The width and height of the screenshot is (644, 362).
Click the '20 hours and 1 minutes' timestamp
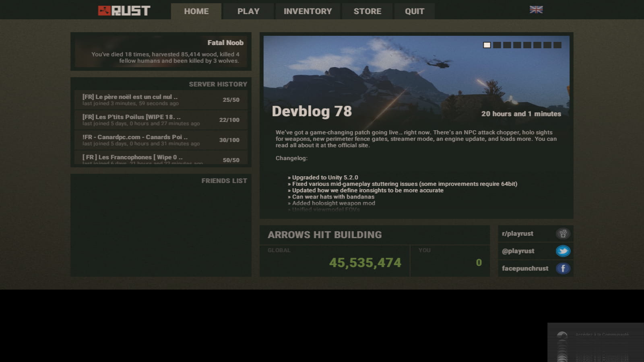[x=521, y=114]
